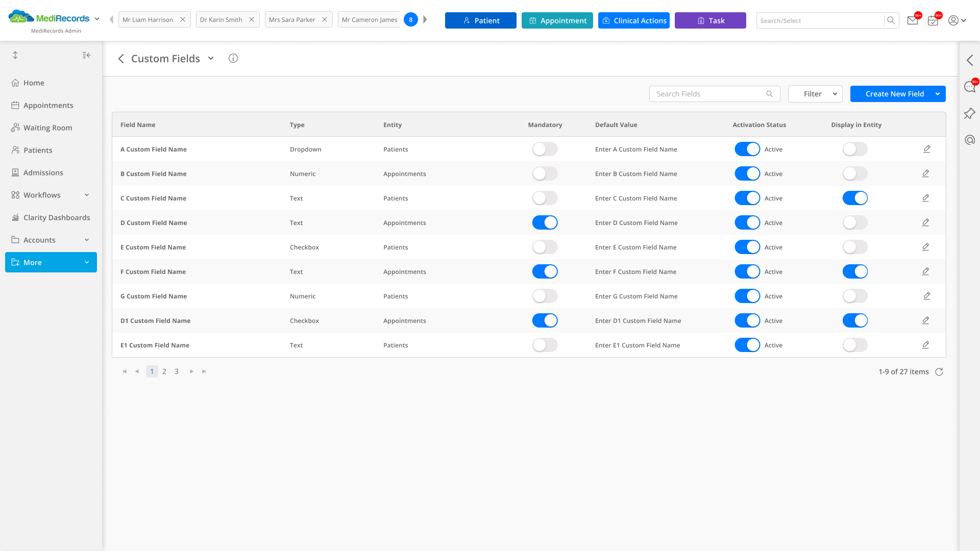
Task: Open the Filter dropdown
Action: pos(815,94)
